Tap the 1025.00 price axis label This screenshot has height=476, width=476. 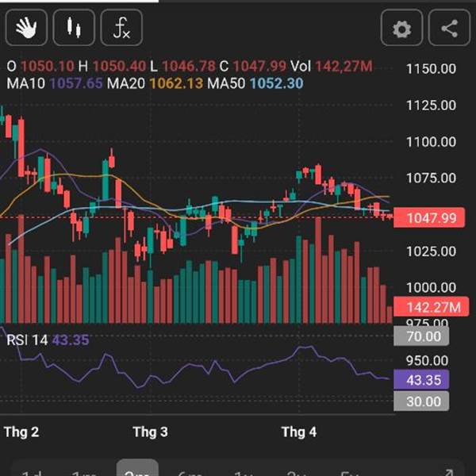[431, 251]
